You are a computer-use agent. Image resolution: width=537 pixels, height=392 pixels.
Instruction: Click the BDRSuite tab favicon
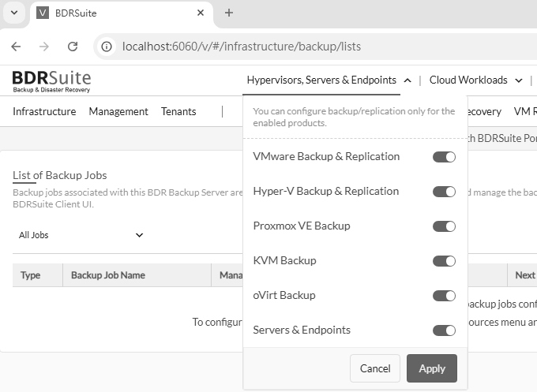43,13
